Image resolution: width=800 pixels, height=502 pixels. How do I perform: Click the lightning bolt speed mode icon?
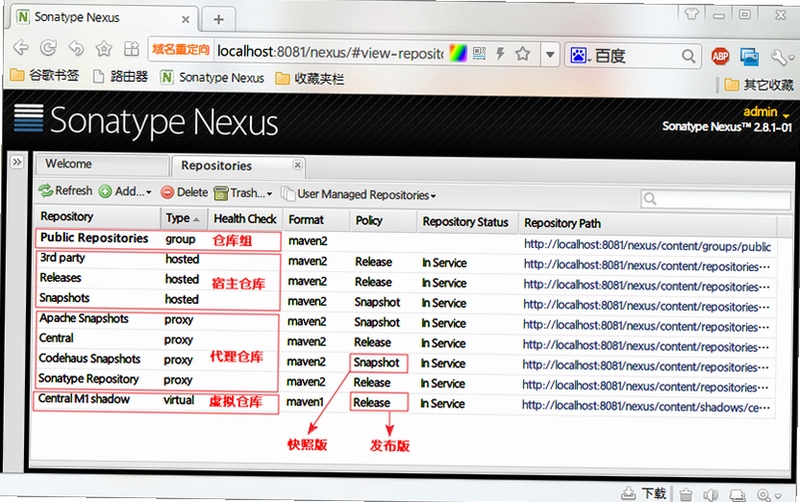coord(501,54)
